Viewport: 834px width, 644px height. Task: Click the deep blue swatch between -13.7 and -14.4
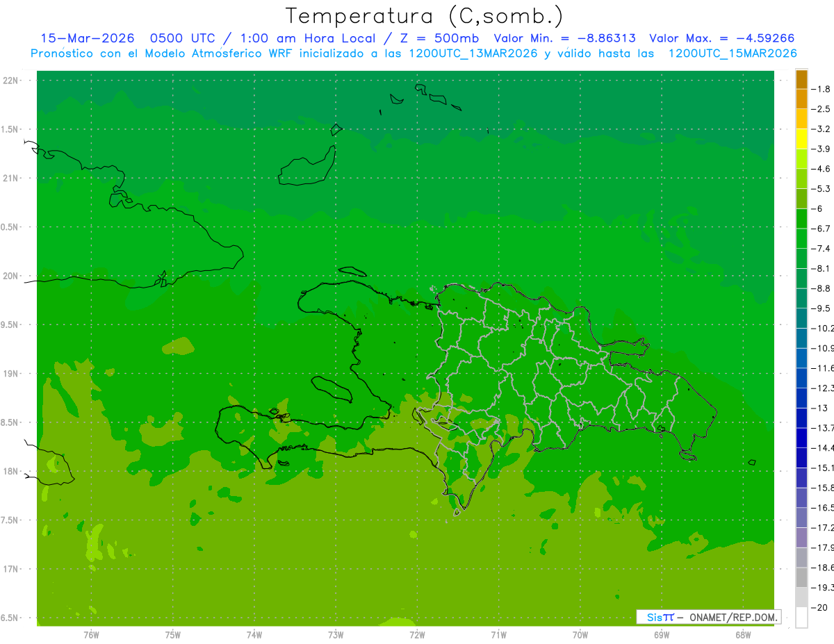pyautogui.click(x=801, y=438)
